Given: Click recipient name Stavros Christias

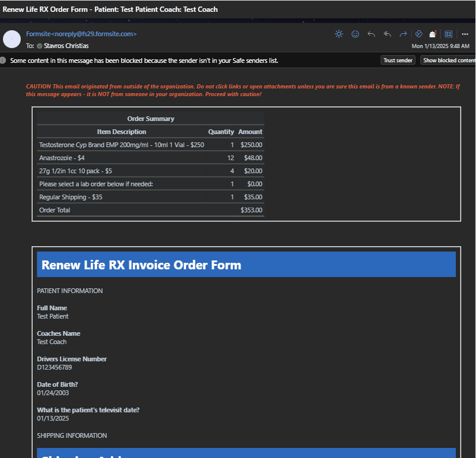Looking at the screenshot, I should (66, 46).
